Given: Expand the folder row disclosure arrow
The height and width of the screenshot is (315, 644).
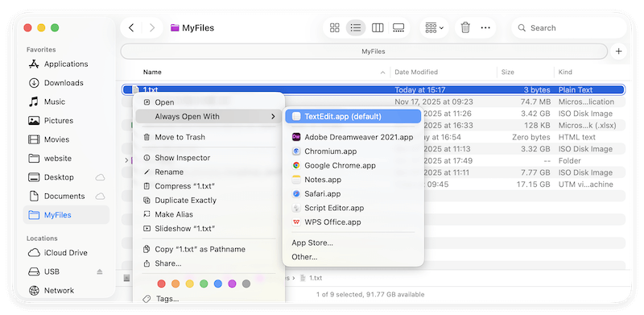Looking at the screenshot, I should click(x=126, y=161).
